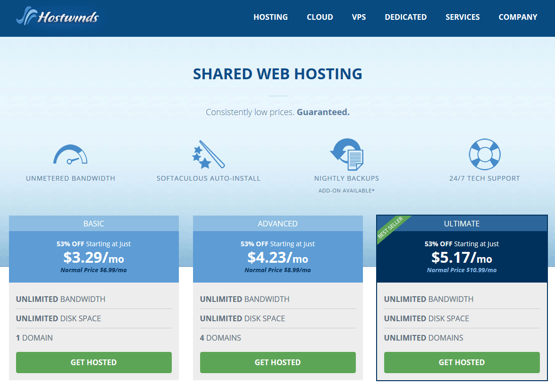Click the $4.23/mo price

click(278, 258)
